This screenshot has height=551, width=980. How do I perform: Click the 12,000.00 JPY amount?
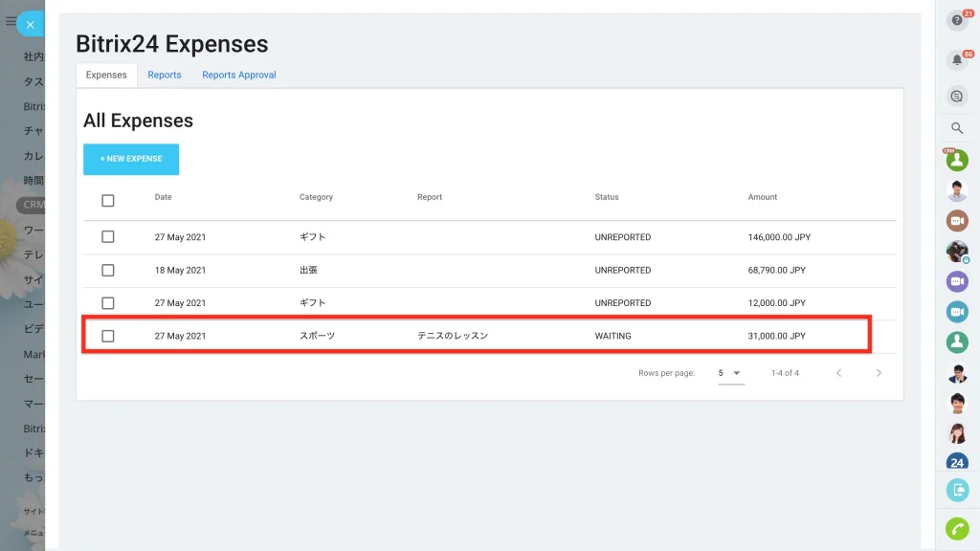[776, 302]
